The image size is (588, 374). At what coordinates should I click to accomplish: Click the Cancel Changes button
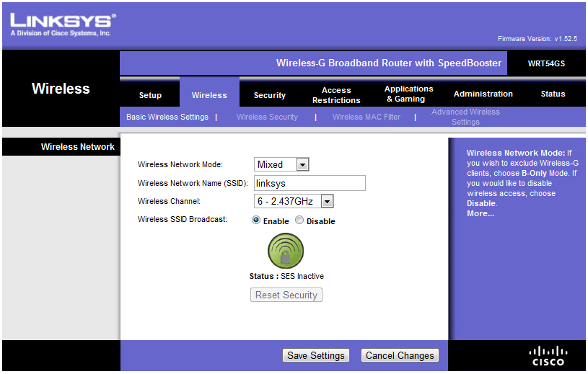pos(400,355)
